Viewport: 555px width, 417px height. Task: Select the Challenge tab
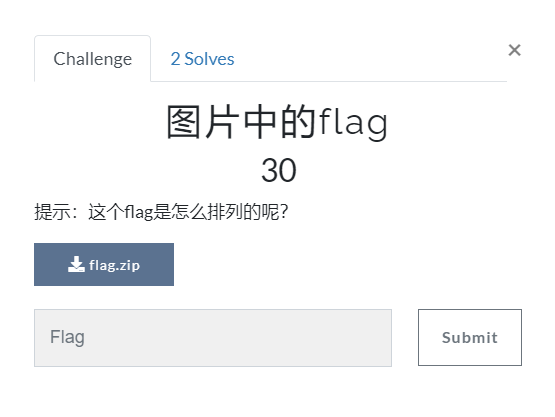[92, 59]
